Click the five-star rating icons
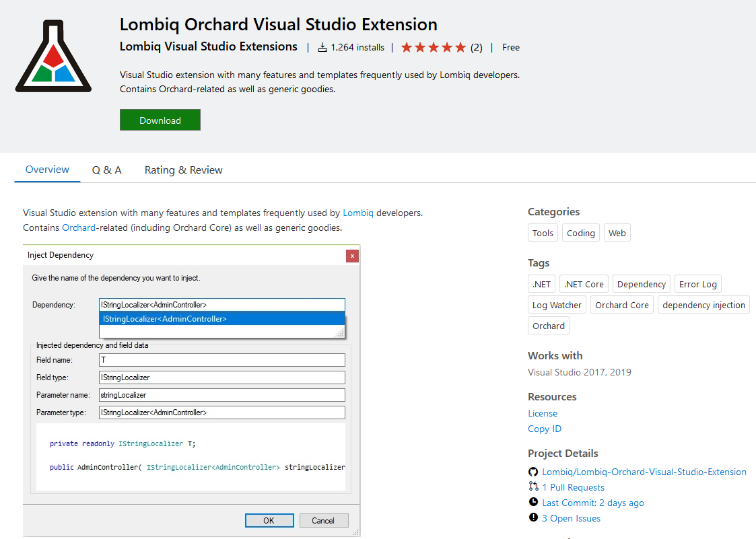756x539 pixels. click(x=434, y=47)
